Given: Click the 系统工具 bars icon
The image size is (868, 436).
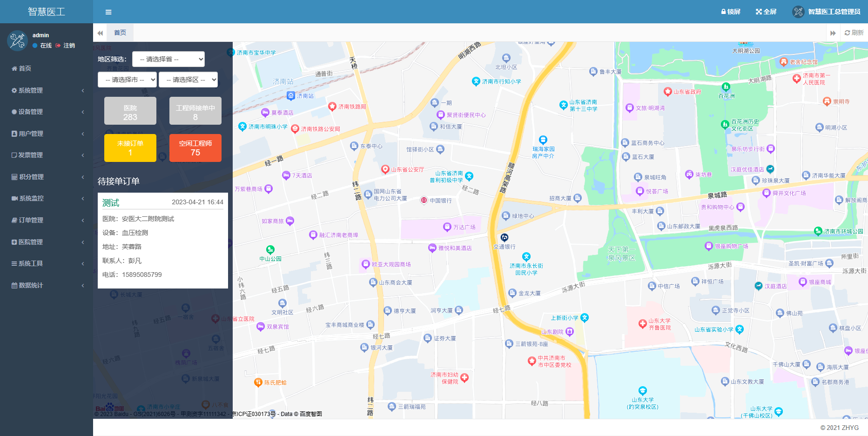Looking at the screenshot, I should pyautogui.click(x=14, y=263).
